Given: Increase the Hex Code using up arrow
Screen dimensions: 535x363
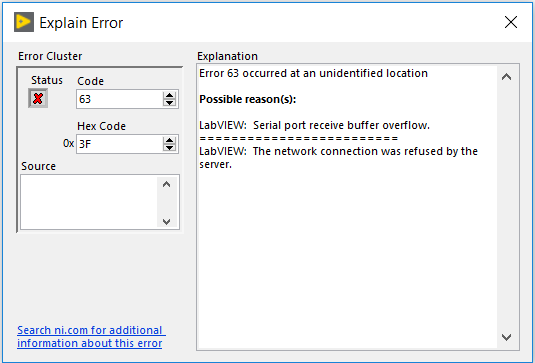Looking at the screenshot, I should [x=170, y=140].
